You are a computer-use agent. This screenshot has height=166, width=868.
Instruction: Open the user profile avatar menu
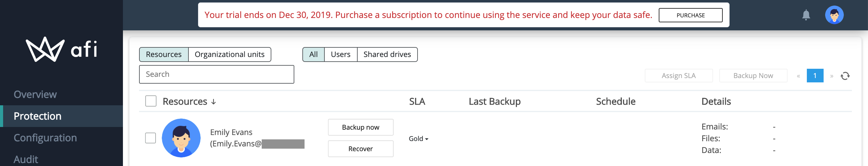click(834, 15)
